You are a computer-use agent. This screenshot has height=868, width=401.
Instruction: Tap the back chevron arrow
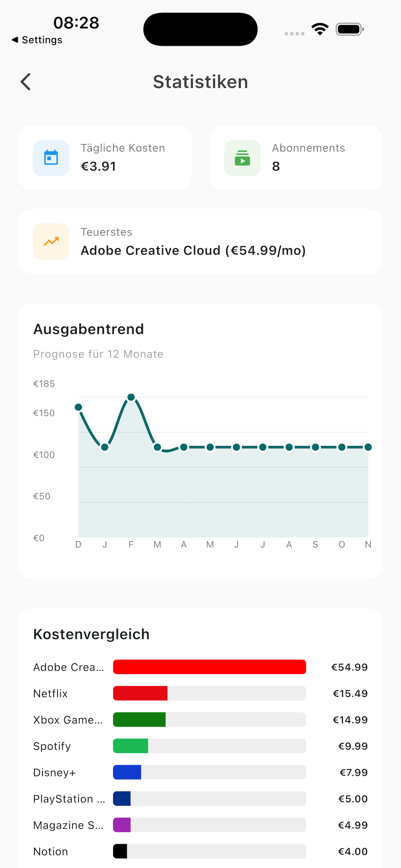click(26, 82)
